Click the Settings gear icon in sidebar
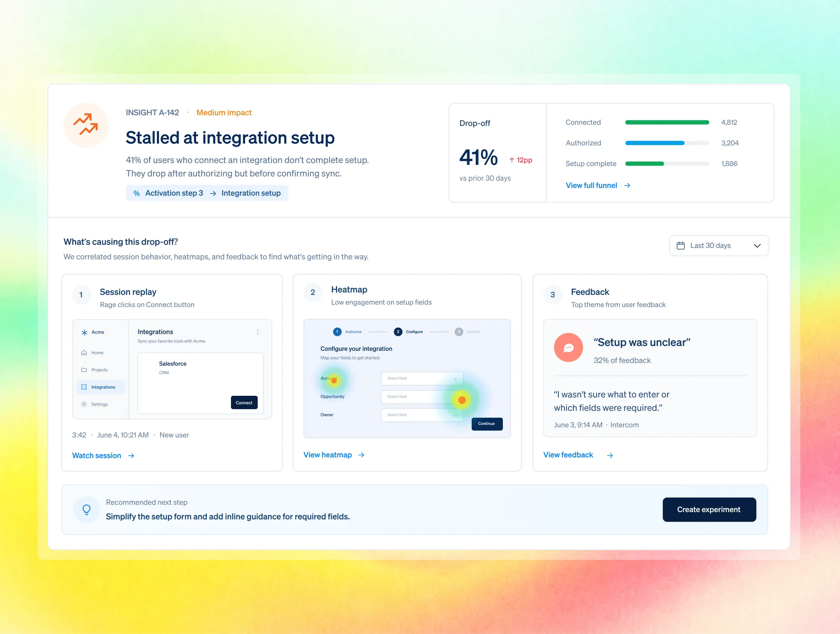The width and height of the screenshot is (840, 634). (84, 404)
